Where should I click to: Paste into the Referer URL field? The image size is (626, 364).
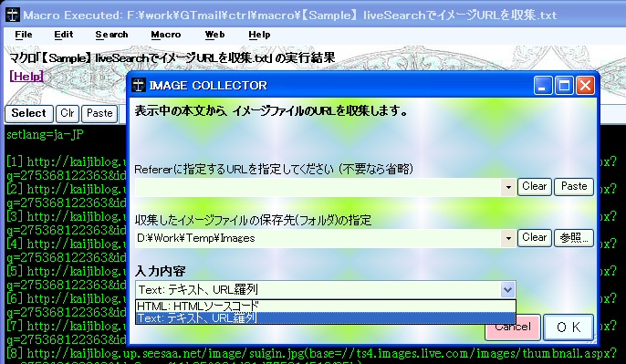[574, 186]
